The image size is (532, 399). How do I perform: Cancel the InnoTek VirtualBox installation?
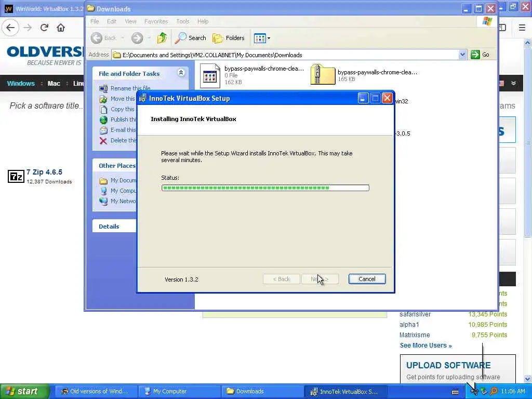[x=367, y=279]
